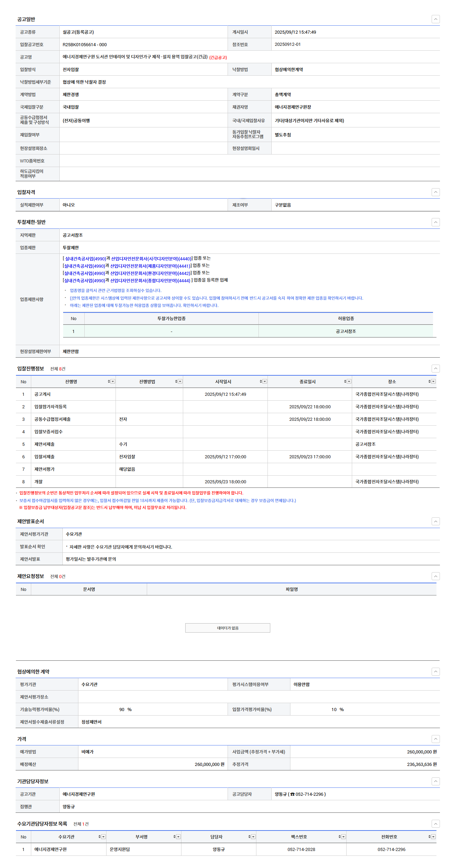Collapse the 투찰제한-일반 section
Image resolution: width=450 pixels, height=868 pixels.
pyautogui.click(x=435, y=222)
